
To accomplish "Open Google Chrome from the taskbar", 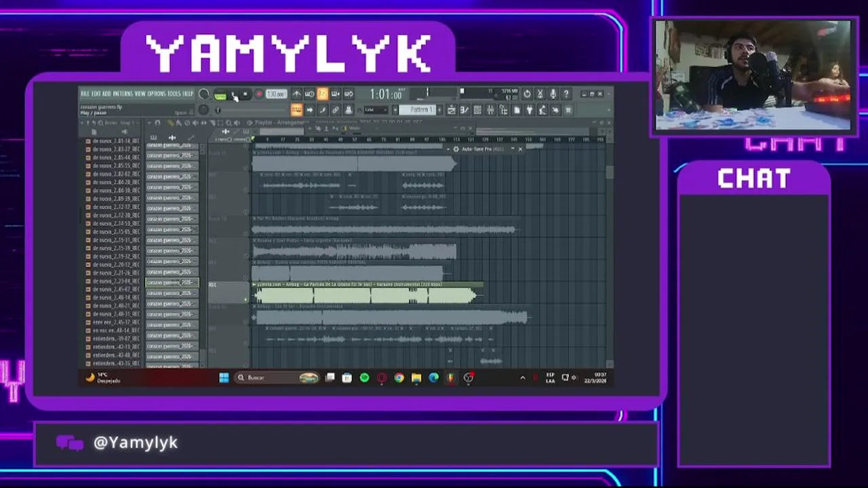I will [x=399, y=378].
